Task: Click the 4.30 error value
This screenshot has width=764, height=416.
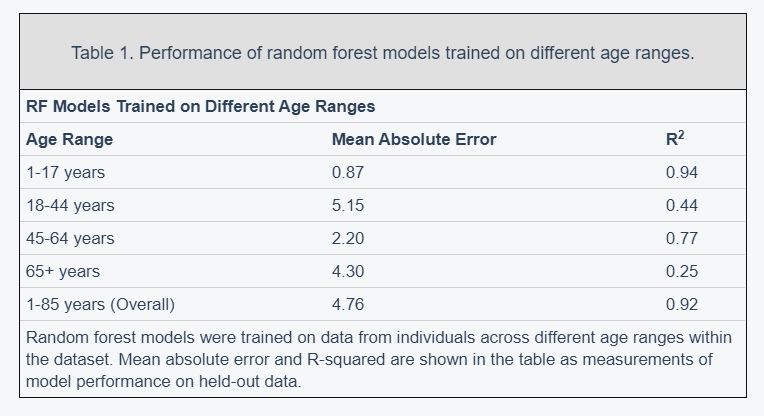Action: coord(348,271)
